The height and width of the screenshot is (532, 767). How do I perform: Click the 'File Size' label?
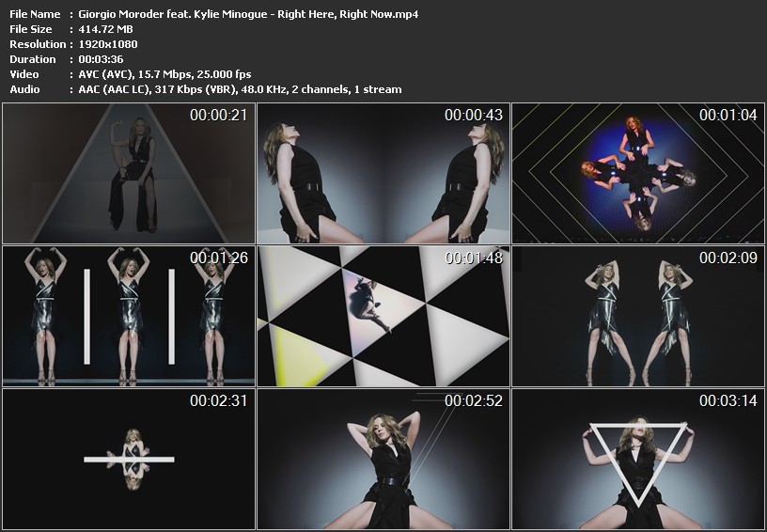(x=30, y=29)
